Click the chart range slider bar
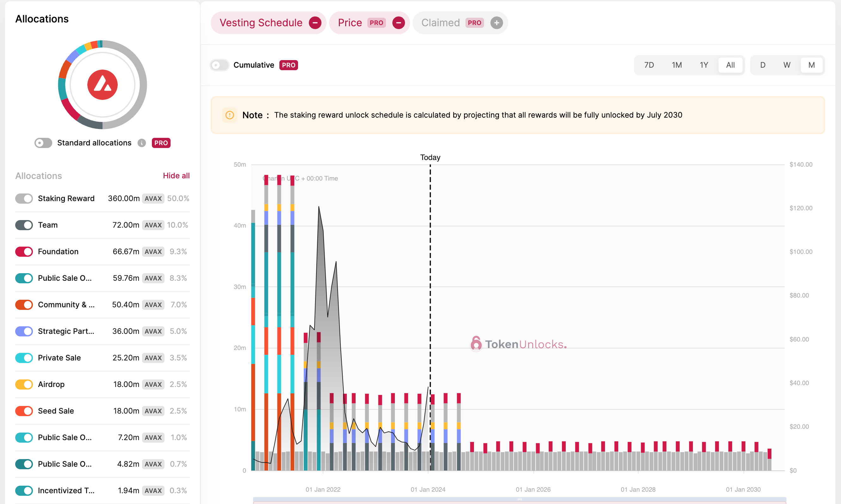Screen dimensions: 841x504 (x=519, y=500)
